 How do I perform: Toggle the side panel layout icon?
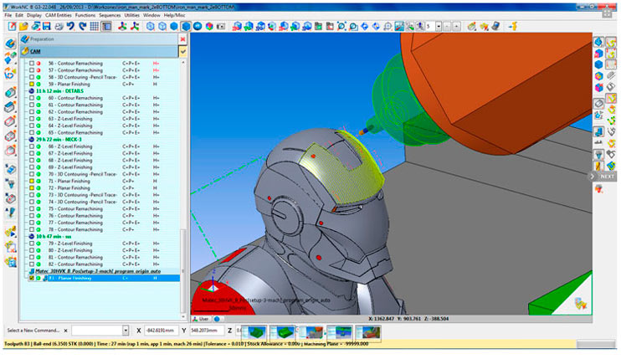(x=106, y=26)
